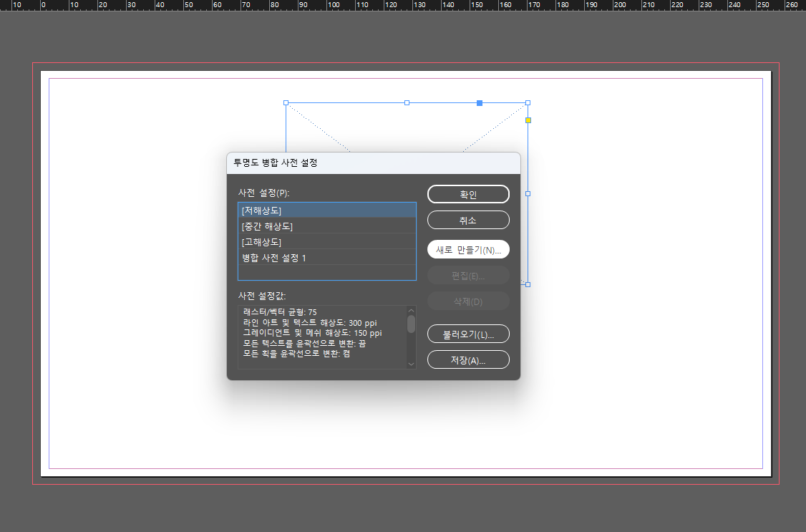Click the empty pasteboard area left of the page
Screen dimensions: 806x532
coord(18,286)
